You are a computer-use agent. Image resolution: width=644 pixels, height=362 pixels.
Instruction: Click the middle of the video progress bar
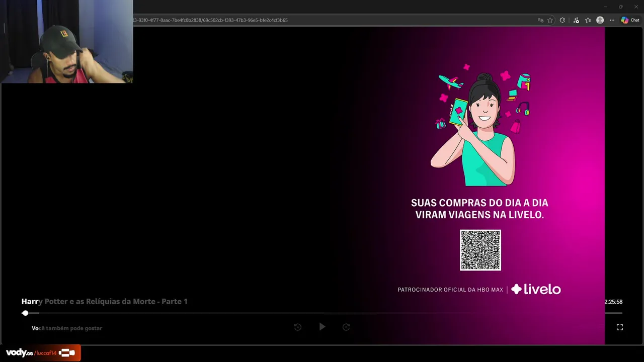pos(322,313)
